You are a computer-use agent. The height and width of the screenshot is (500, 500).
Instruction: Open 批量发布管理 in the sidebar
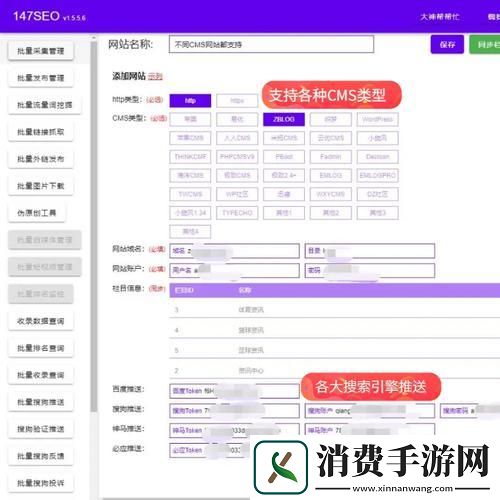pyautogui.click(x=41, y=78)
